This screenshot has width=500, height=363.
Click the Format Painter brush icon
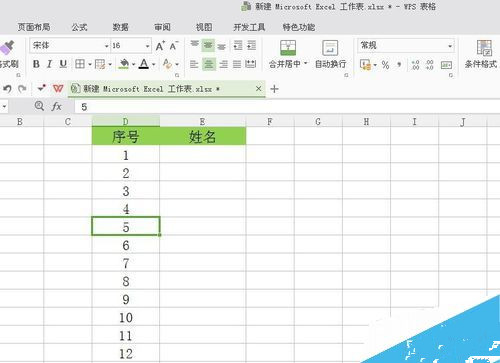click(x=7, y=48)
